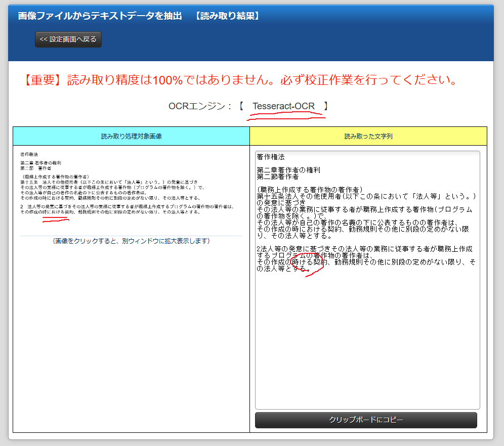Click the red-underlined phrase in the source image
Image resolution: width=504 pixels, height=446 pixels.
[52, 212]
